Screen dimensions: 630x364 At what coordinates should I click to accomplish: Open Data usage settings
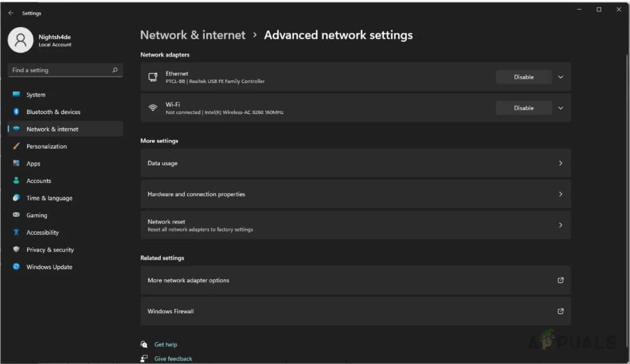click(355, 163)
